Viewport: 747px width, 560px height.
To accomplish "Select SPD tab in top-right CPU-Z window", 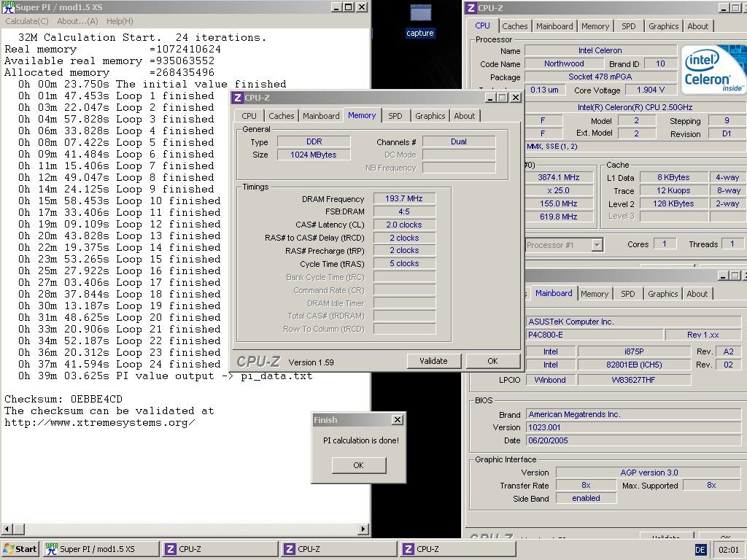I will [x=628, y=26].
